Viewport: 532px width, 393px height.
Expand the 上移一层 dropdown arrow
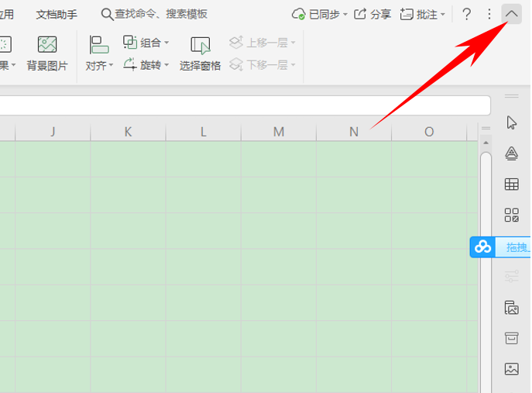click(293, 43)
